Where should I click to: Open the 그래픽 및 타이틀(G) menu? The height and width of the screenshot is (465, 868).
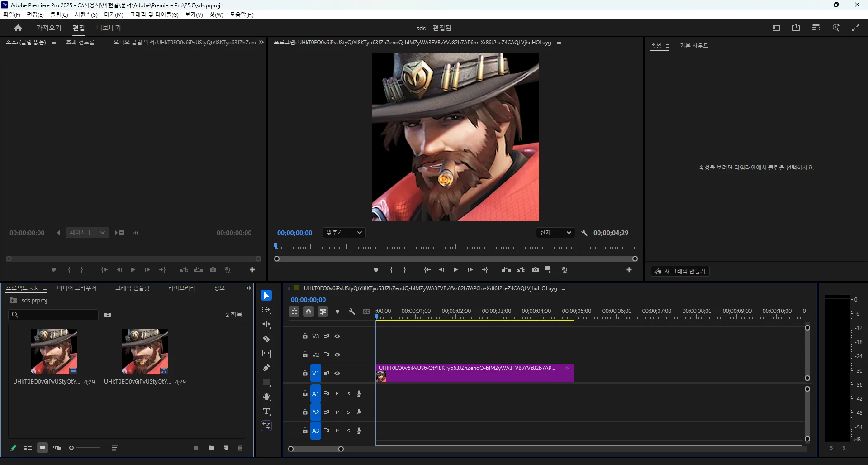154,15
